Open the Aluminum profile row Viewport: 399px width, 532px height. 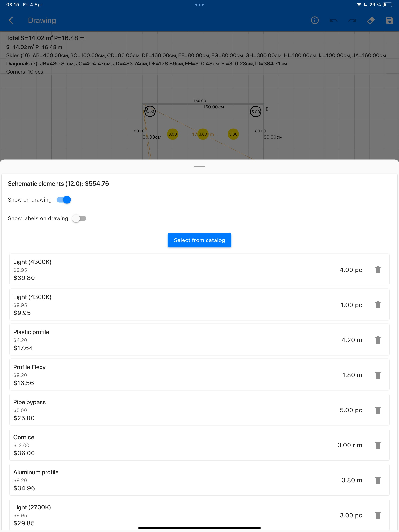tap(199, 480)
